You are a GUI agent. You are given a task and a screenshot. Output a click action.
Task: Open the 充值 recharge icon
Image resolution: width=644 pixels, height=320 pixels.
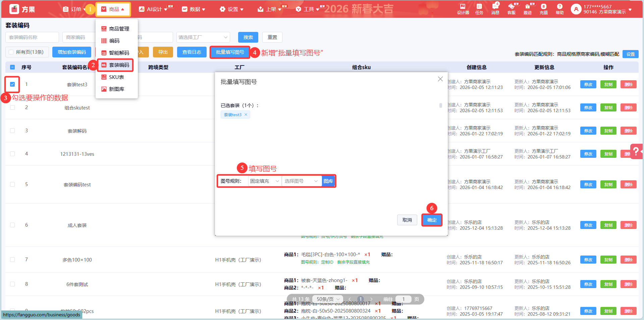[x=543, y=9]
